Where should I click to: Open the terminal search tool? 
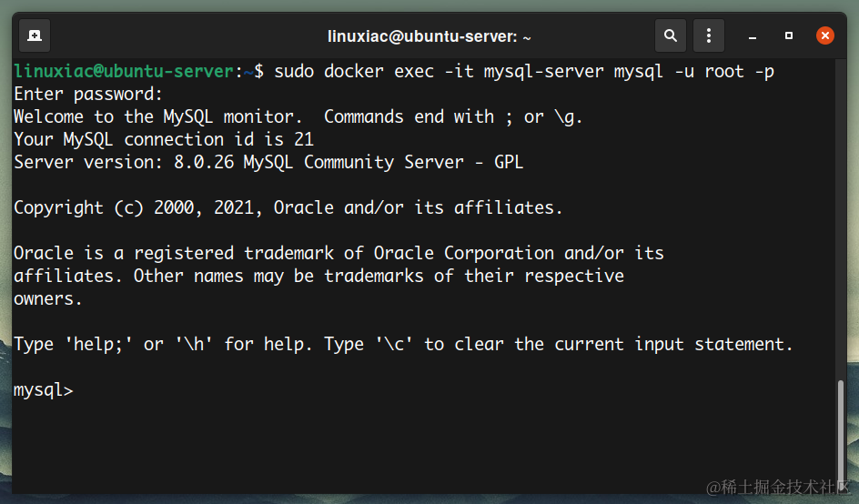click(670, 36)
